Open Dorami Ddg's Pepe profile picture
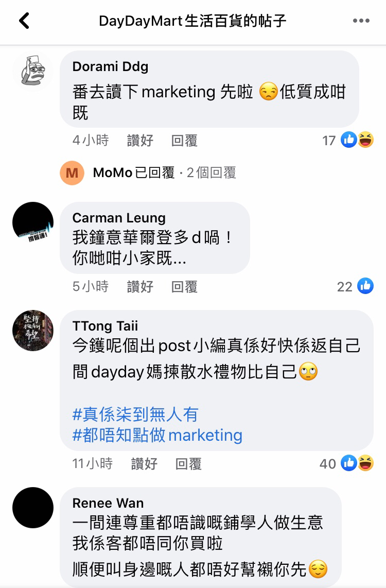This screenshot has width=386, height=588. click(33, 71)
